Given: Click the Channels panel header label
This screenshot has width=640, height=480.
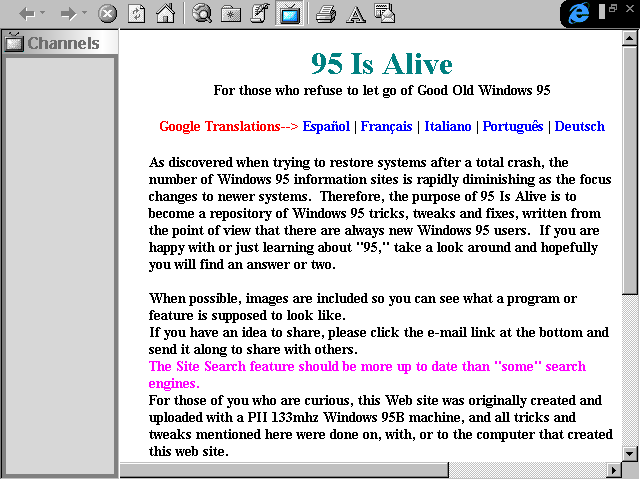Looking at the screenshot, I should click(63, 43).
